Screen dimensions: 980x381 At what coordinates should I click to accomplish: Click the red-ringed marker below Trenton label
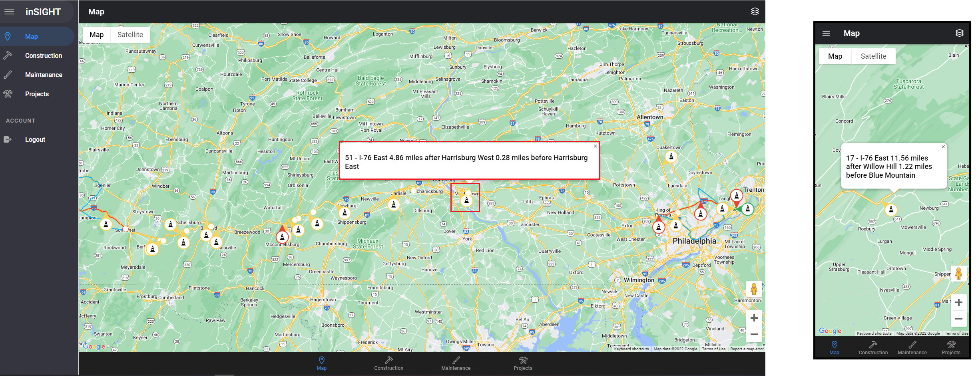(737, 195)
